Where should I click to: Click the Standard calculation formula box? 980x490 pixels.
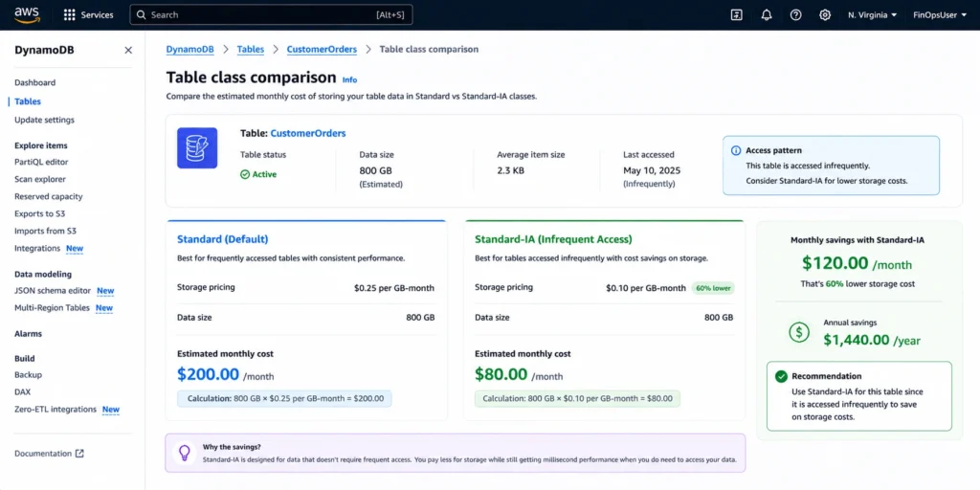pyautogui.click(x=284, y=399)
